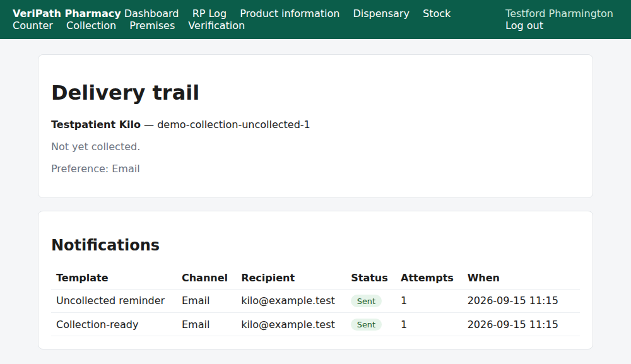This screenshot has height=364, width=631.
Task: Go to the Dashboard page
Action: [151, 13]
